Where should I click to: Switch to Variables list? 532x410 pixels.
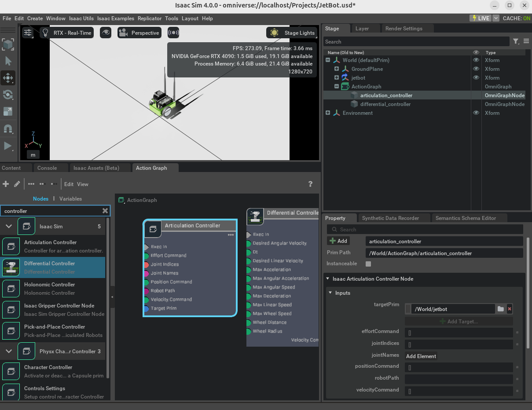(70, 199)
